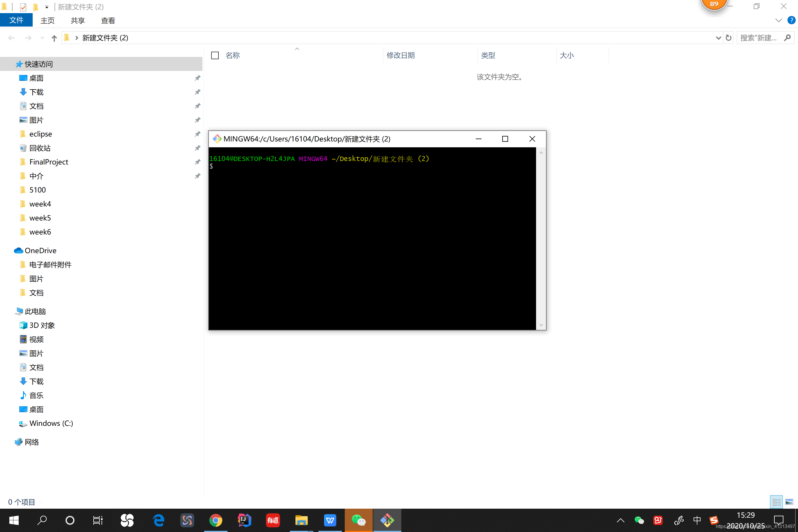The width and height of the screenshot is (798, 532).
Task: Switch to the 查看 ribbon tab
Action: [108, 21]
